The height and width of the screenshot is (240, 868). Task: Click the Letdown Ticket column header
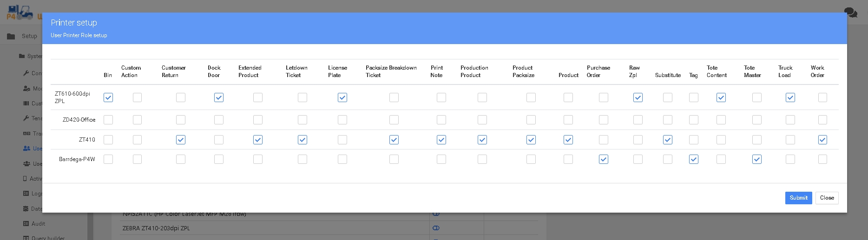point(296,71)
